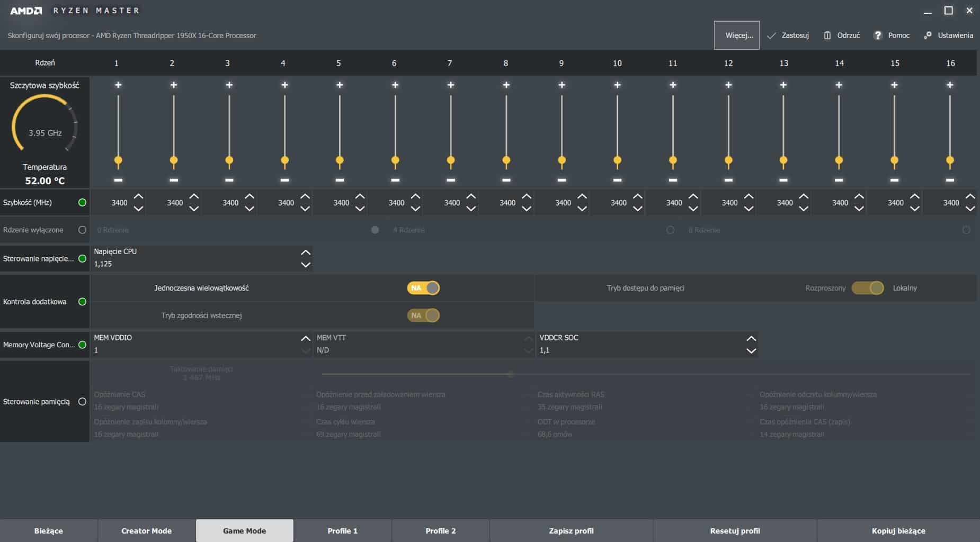The width and height of the screenshot is (980, 542).
Task: Toggle Jednoczesna wielowątkowość switch
Action: (x=423, y=288)
